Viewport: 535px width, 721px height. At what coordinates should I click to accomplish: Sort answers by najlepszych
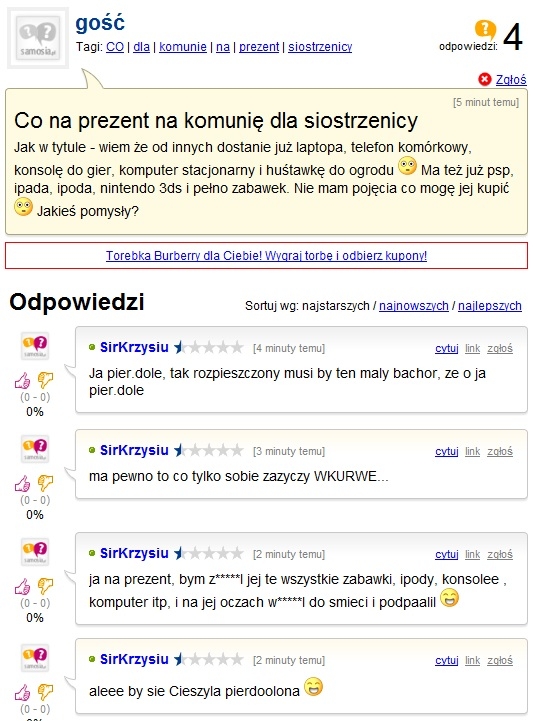(x=489, y=306)
